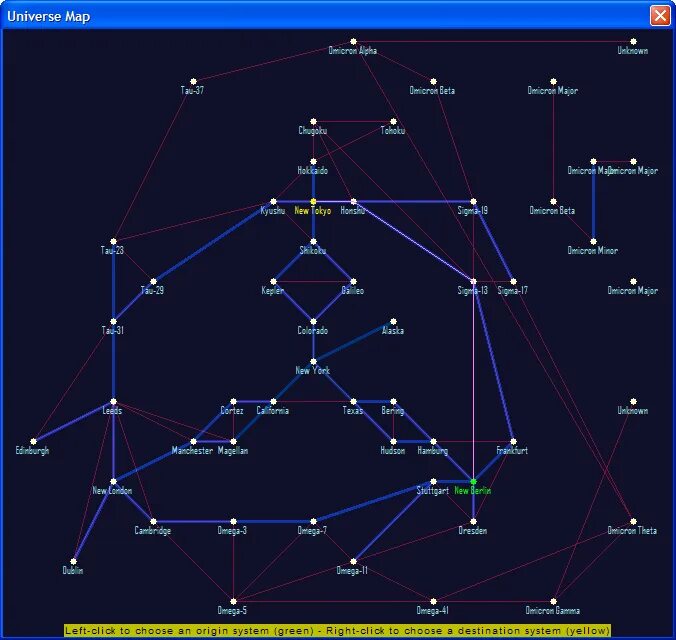
Task: Click the Omicron Gamma system node
Action: pos(553,601)
